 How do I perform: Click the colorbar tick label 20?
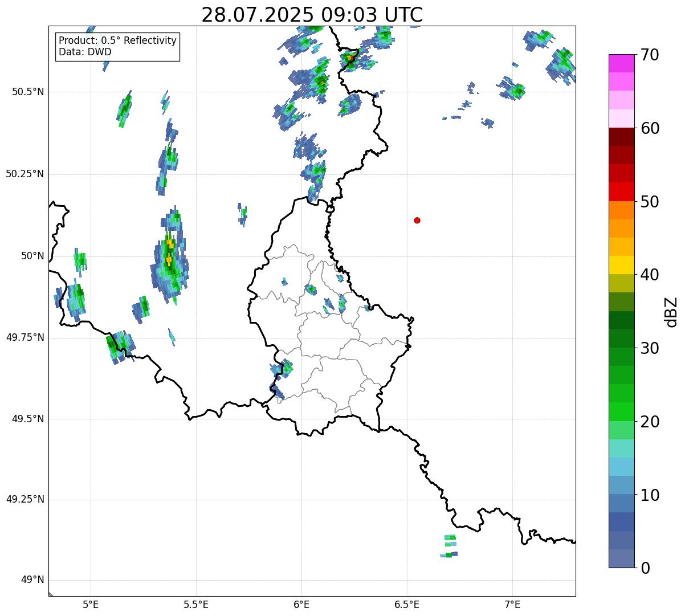(x=649, y=422)
